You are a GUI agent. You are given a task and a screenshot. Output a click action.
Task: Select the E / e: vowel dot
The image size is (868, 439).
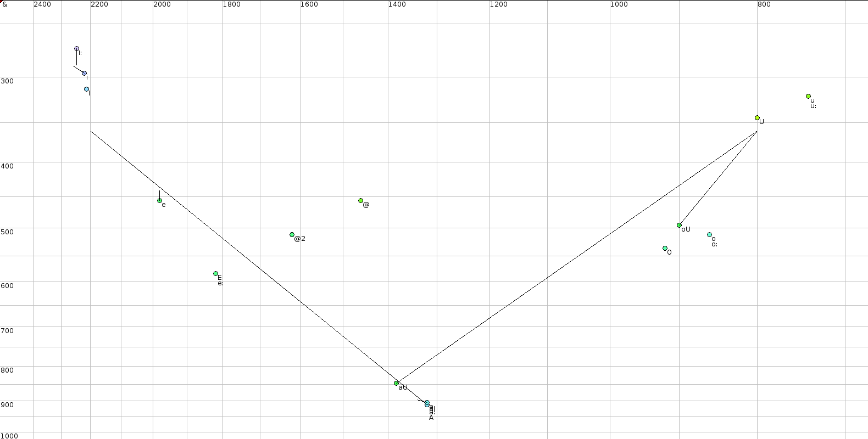[215, 274]
